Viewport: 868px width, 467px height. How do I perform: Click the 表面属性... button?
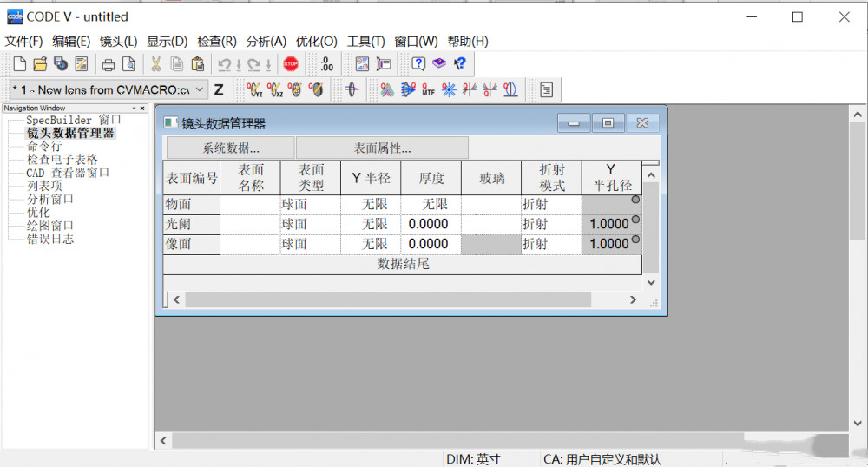pyautogui.click(x=383, y=148)
